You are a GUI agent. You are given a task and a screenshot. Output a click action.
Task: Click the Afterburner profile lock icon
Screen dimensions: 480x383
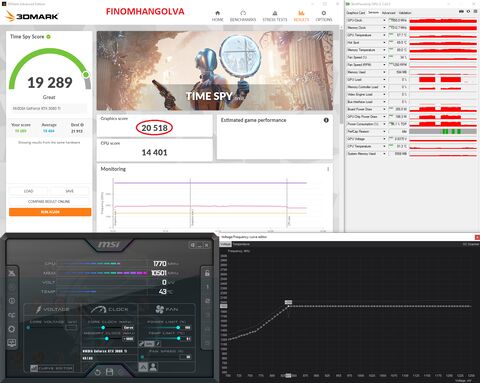pos(207,273)
